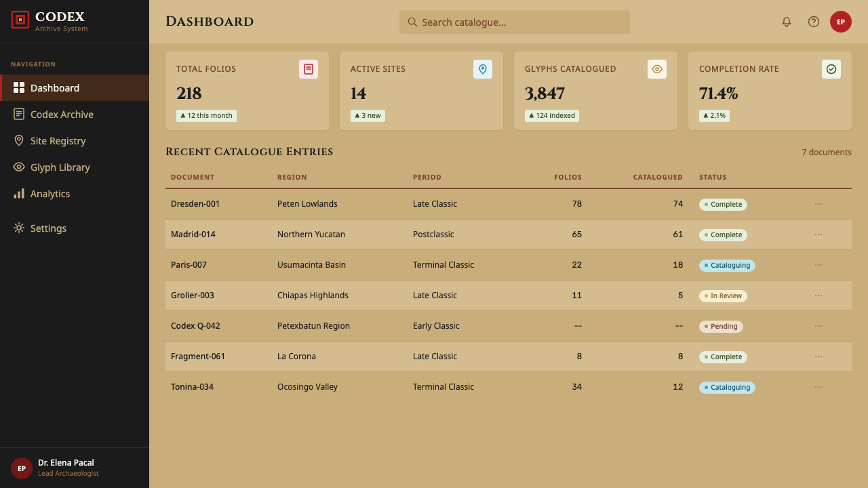Click the Glyphs Catalogued eye icon

657,69
